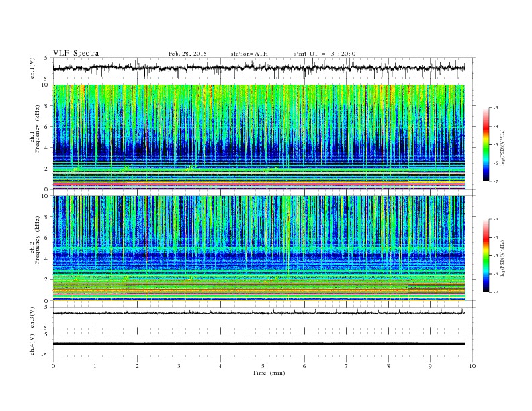Click the "-5" value on ch.1 colorbar
Screen dimensions: 532x411
(x=496, y=145)
